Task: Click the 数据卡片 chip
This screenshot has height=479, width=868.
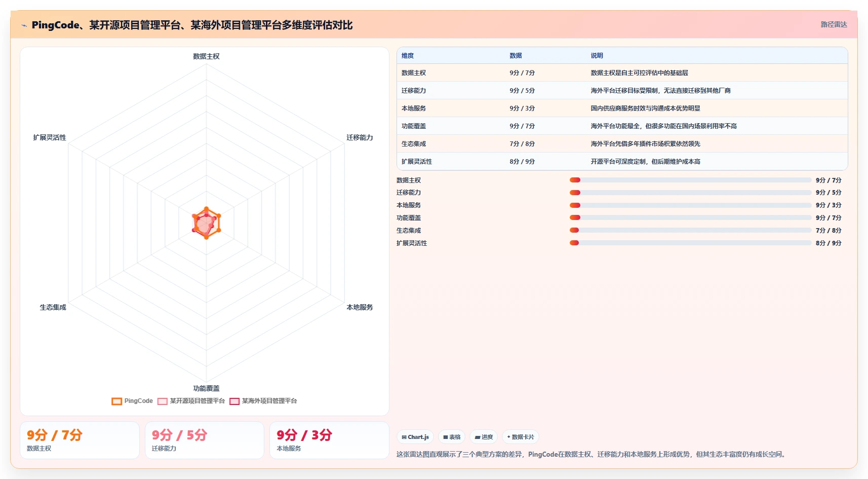Action: click(521, 437)
